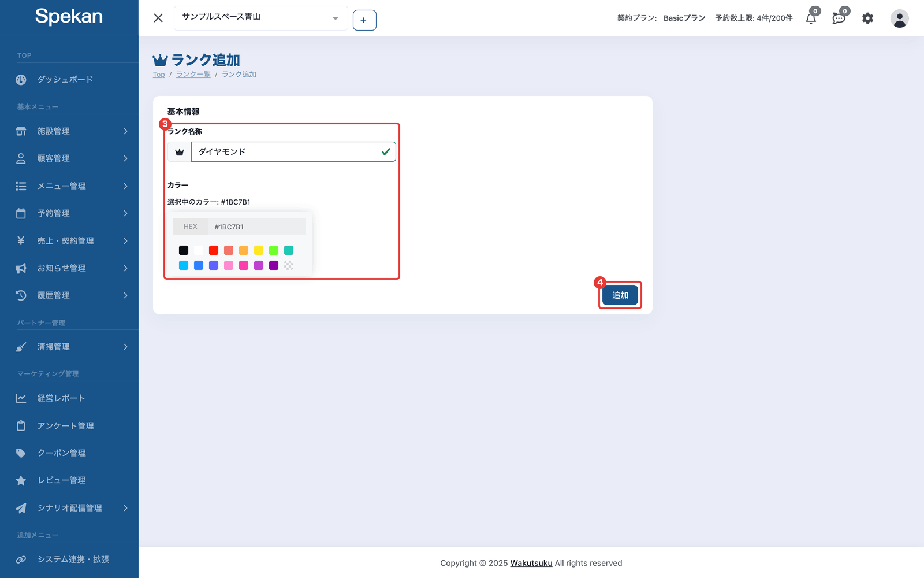Image resolution: width=924 pixels, height=578 pixels.
Task: Pick the bright green color swatch
Action: coord(274,250)
